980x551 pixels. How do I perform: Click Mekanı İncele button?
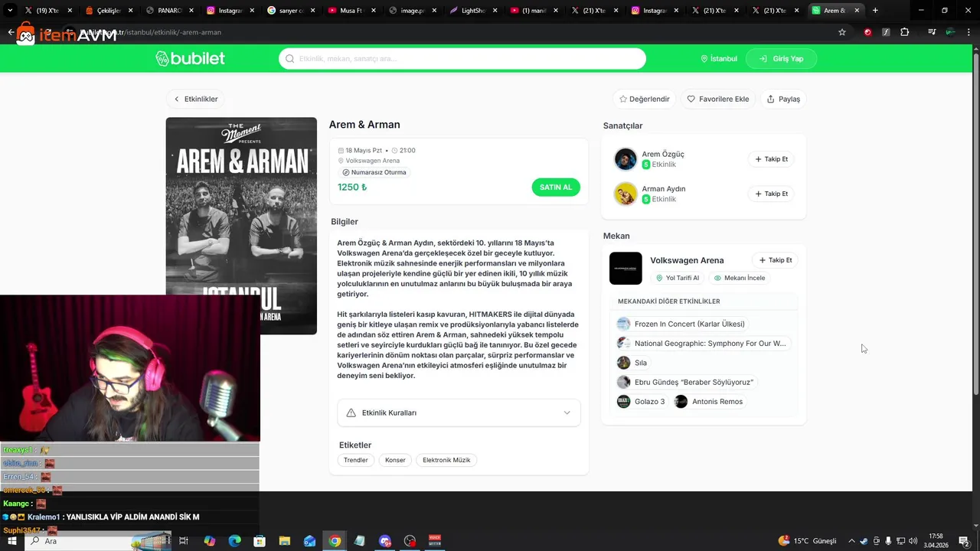coord(739,278)
